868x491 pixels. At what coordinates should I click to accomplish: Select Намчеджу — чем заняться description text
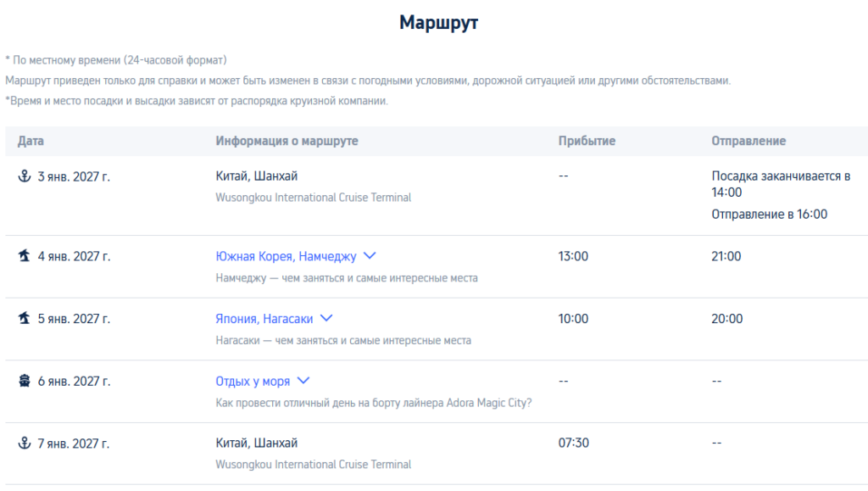coord(347,278)
